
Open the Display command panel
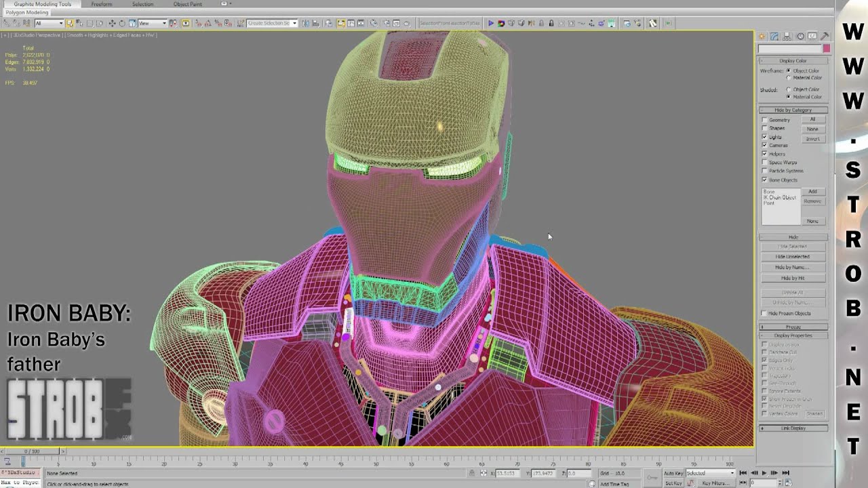pyautogui.click(x=812, y=37)
